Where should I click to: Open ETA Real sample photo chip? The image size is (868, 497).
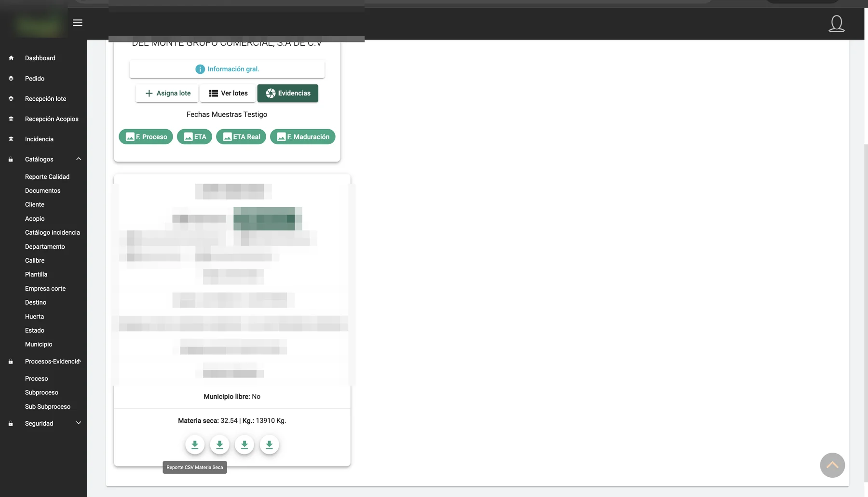(241, 137)
